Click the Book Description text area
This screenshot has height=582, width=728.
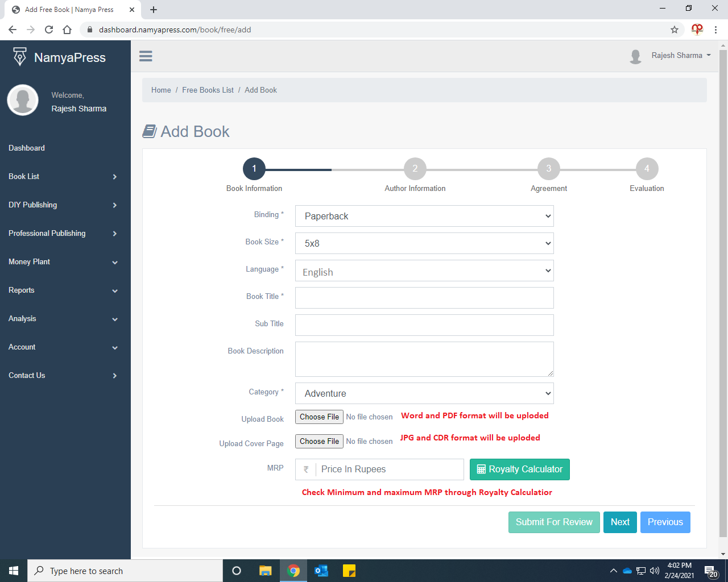click(424, 359)
